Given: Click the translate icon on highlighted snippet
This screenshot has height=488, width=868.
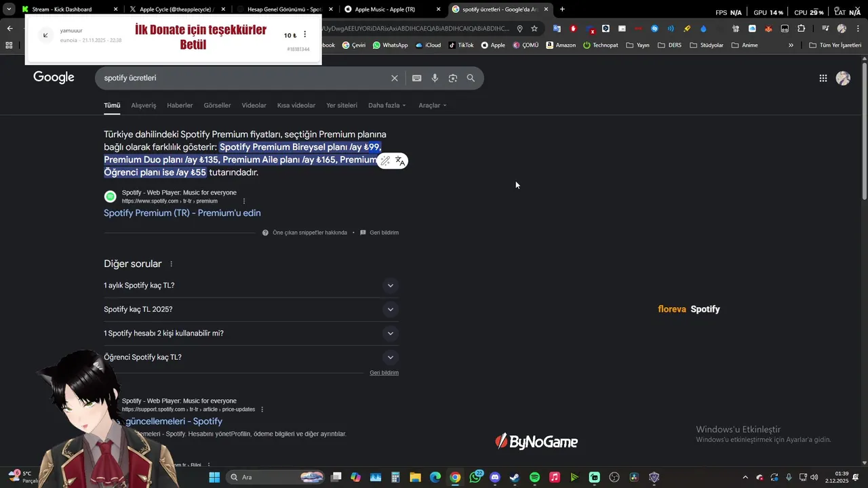Looking at the screenshot, I should pos(400,161).
